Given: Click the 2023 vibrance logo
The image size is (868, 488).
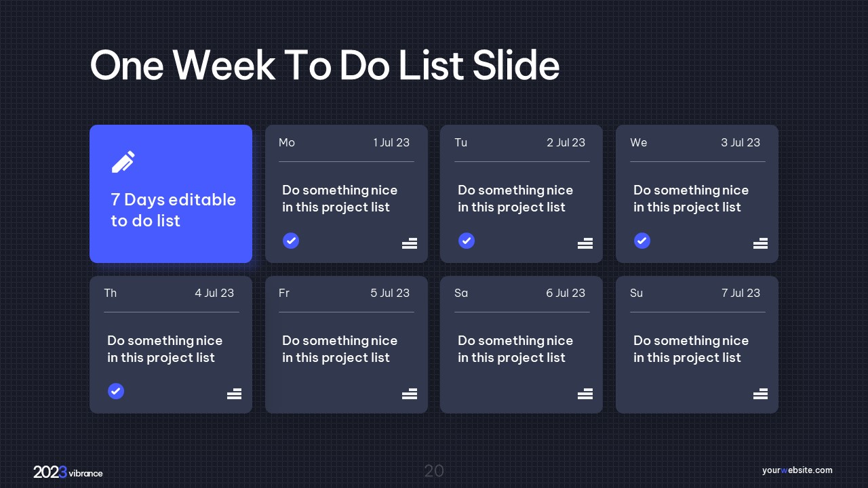Looking at the screenshot, I should pyautogui.click(x=68, y=472).
